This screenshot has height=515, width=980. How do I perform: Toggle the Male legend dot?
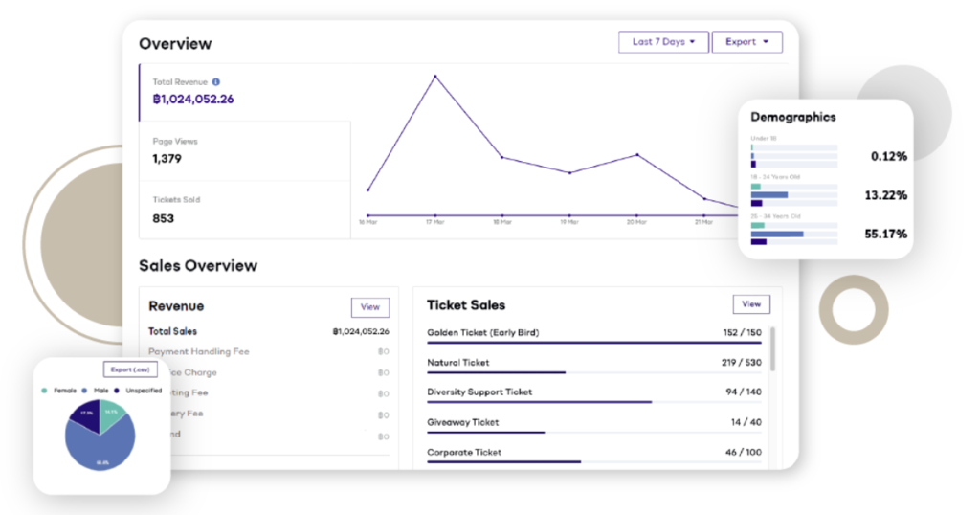[x=84, y=391]
